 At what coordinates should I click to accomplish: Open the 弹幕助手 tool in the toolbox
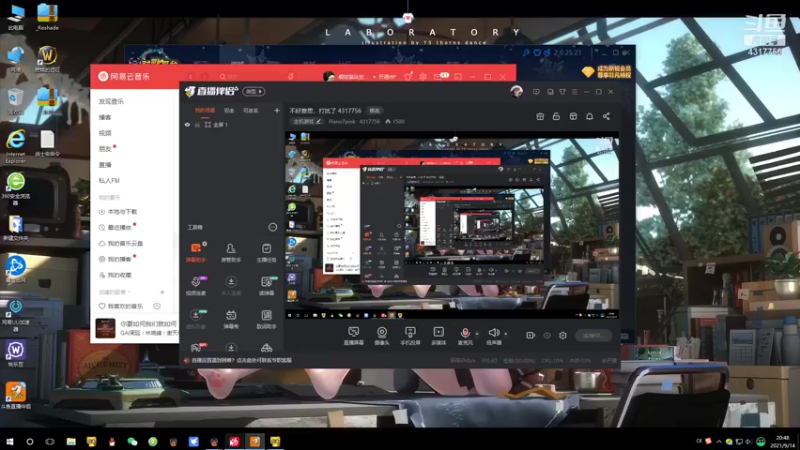point(196,253)
